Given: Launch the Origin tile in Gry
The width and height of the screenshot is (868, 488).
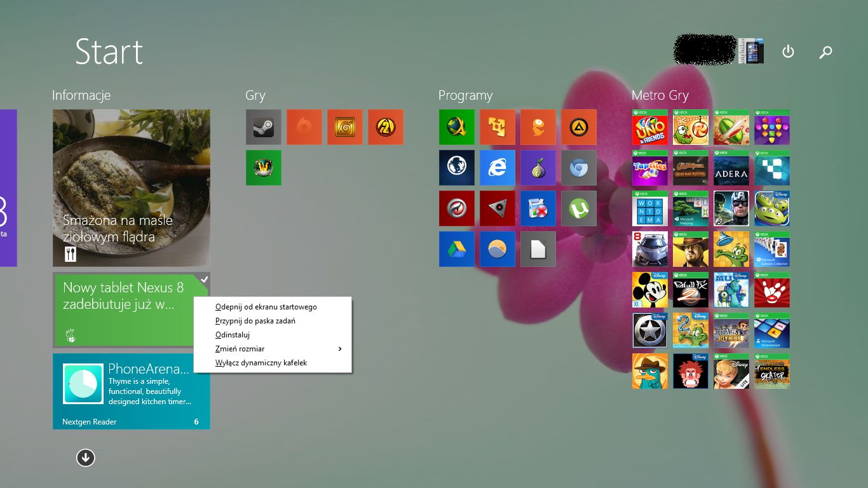Looking at the screenshot, I should 304,127.
